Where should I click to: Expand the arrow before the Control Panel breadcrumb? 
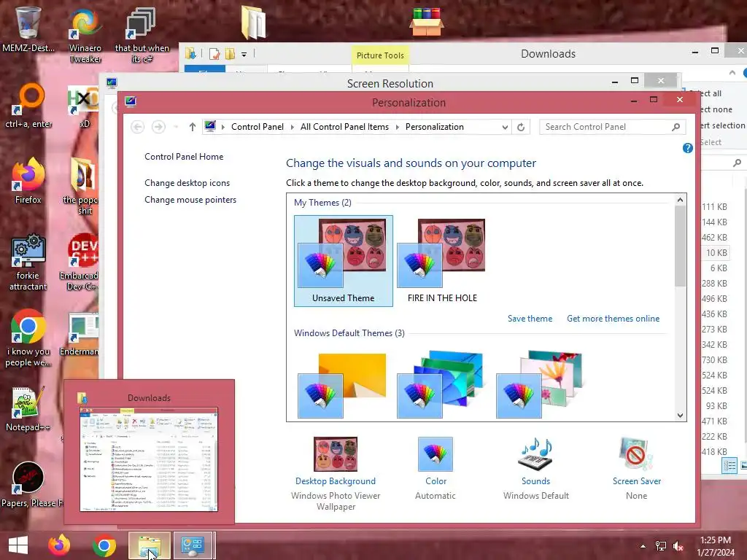click(223, 127)
